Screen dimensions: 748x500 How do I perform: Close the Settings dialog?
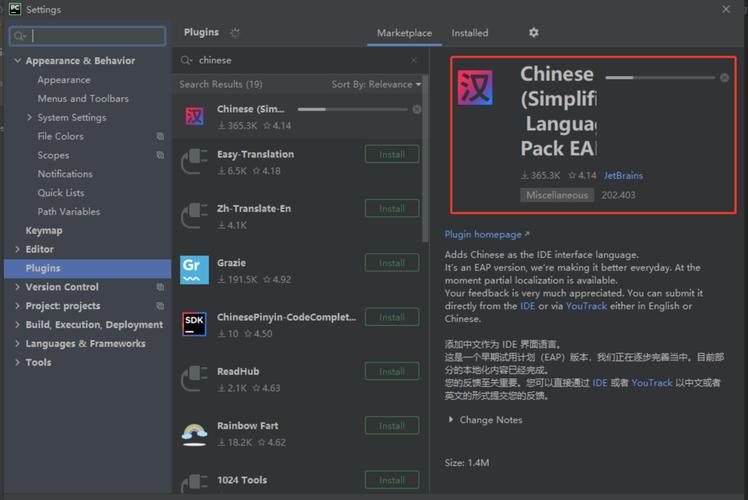[x=726, y=9]
